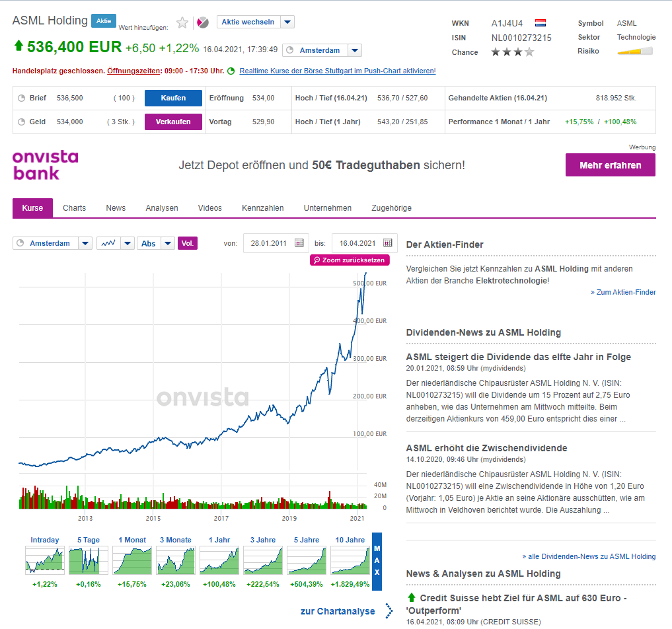
Task: Open the Analysen tab
Action: pos(162,208)
